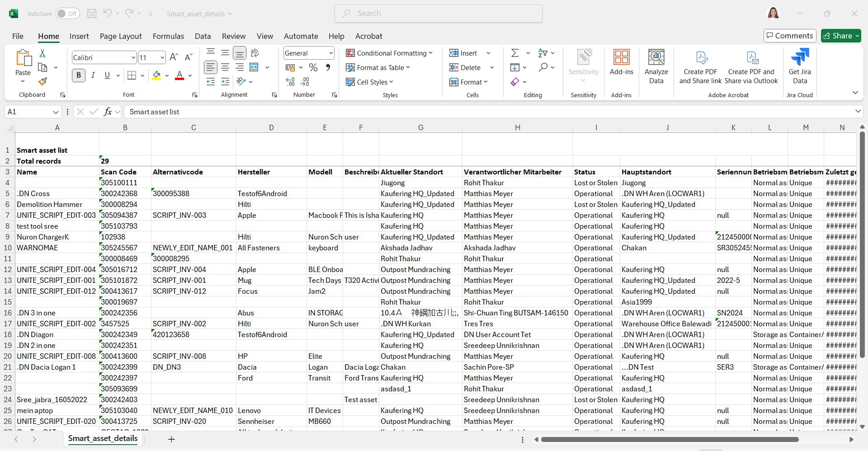Toggle Italic formatting button

(93, 75)
